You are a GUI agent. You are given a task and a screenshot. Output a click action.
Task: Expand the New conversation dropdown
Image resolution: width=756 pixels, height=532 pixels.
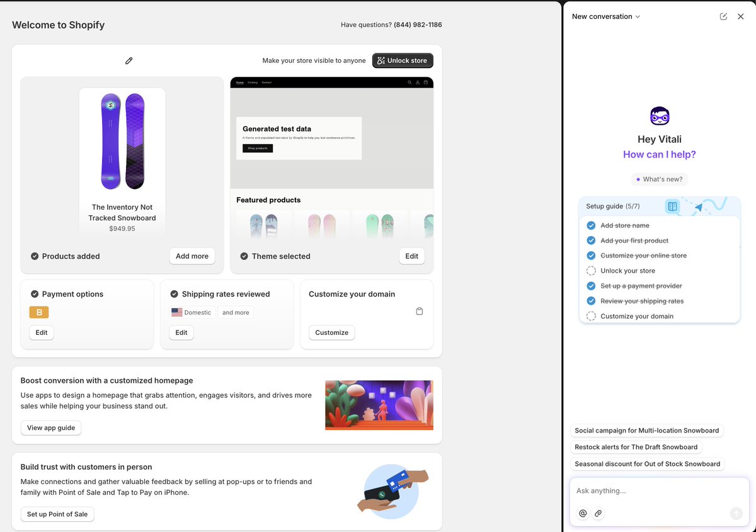pyautogui.click(x=606, y=16)
